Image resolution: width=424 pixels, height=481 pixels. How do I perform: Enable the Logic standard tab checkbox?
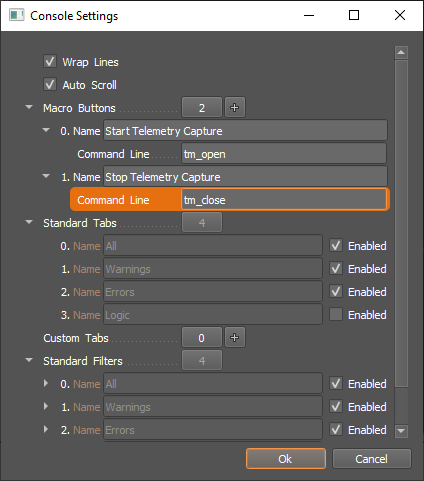point(336,314)
